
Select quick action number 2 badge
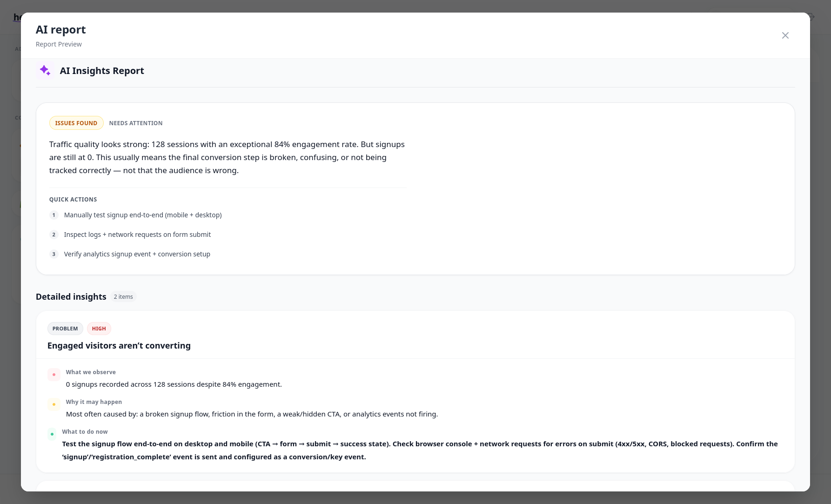(x=54, y=235)
